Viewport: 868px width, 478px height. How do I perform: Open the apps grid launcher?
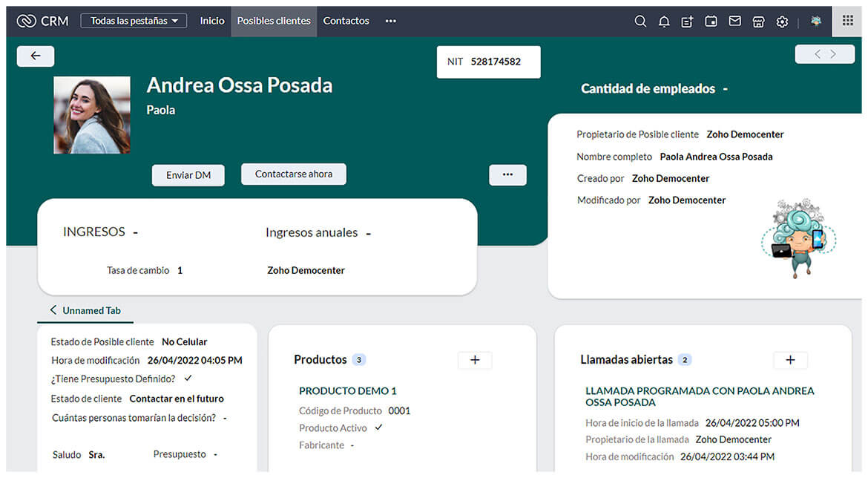click(847, 21)
